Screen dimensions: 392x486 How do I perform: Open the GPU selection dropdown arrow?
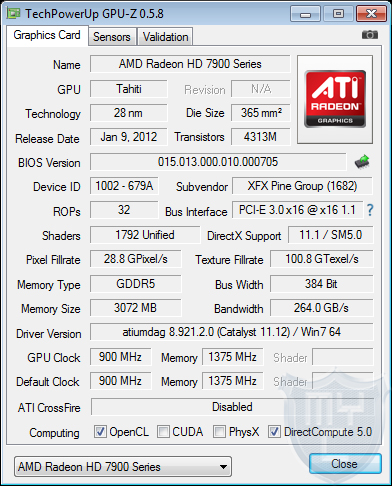tap(224, 467)
